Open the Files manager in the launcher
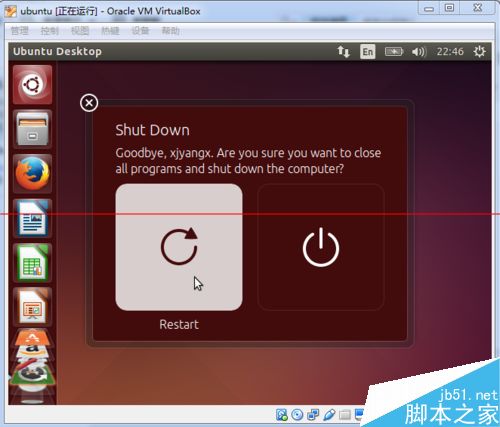Screen dimensions: 500x427 [x=32, y=129]
